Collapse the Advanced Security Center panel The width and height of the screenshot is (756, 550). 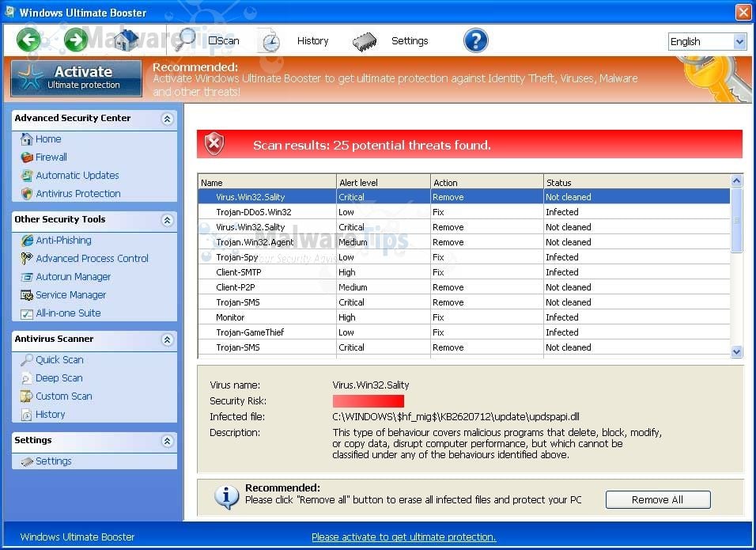(x=167, y=119)
